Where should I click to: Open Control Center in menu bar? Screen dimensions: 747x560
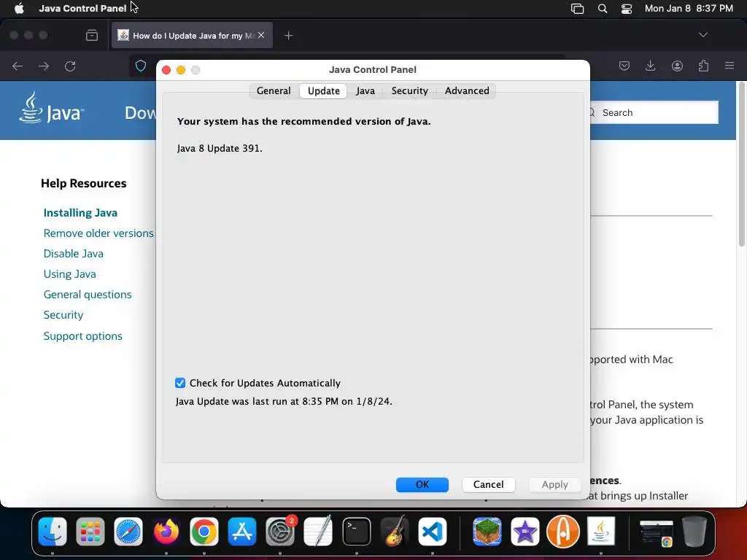627,8
